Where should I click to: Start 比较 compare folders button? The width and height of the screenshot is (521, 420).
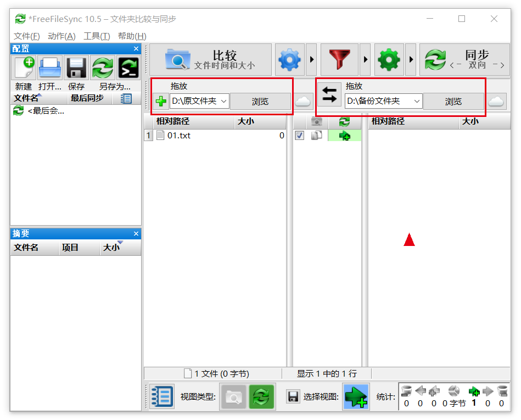tap(210, 59)
